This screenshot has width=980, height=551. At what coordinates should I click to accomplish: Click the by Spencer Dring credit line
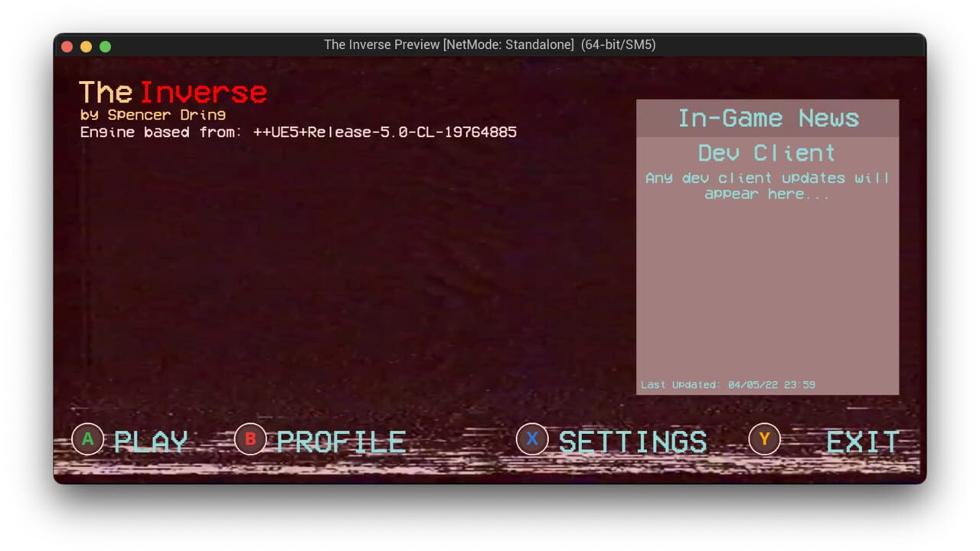(x=153, y=115)
